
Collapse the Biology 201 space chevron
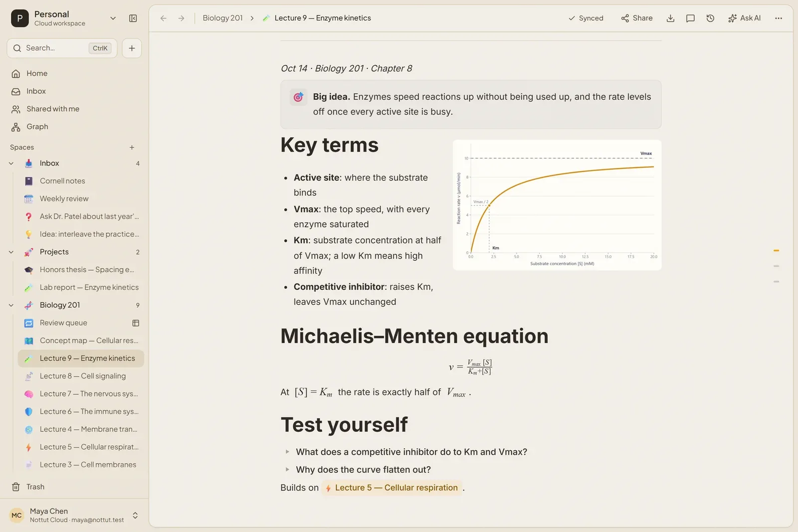[11, 305]
